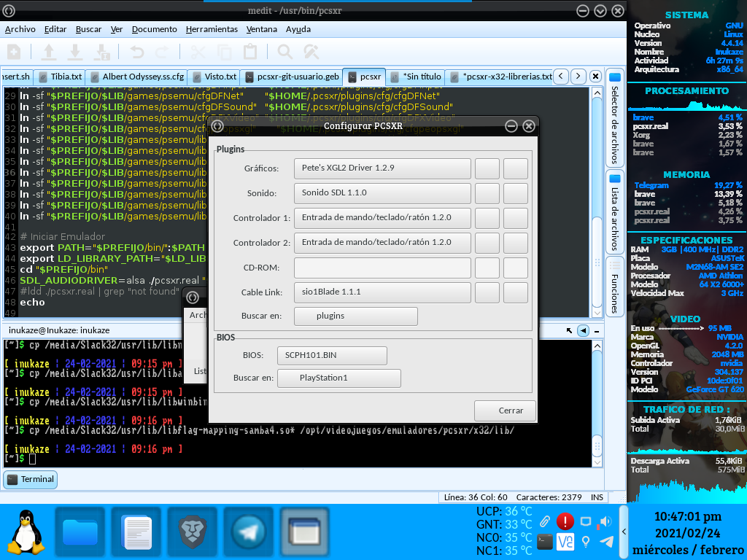Click the Terminal pane button at the bottom
The width and height of the screenshot is (747, 560).
[31, 480]
